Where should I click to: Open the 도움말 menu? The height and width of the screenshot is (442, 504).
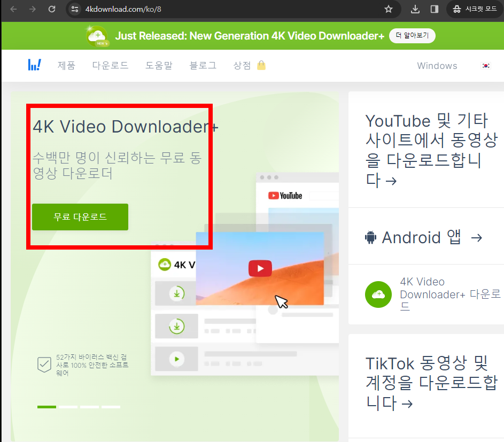(x=159, y=66)
